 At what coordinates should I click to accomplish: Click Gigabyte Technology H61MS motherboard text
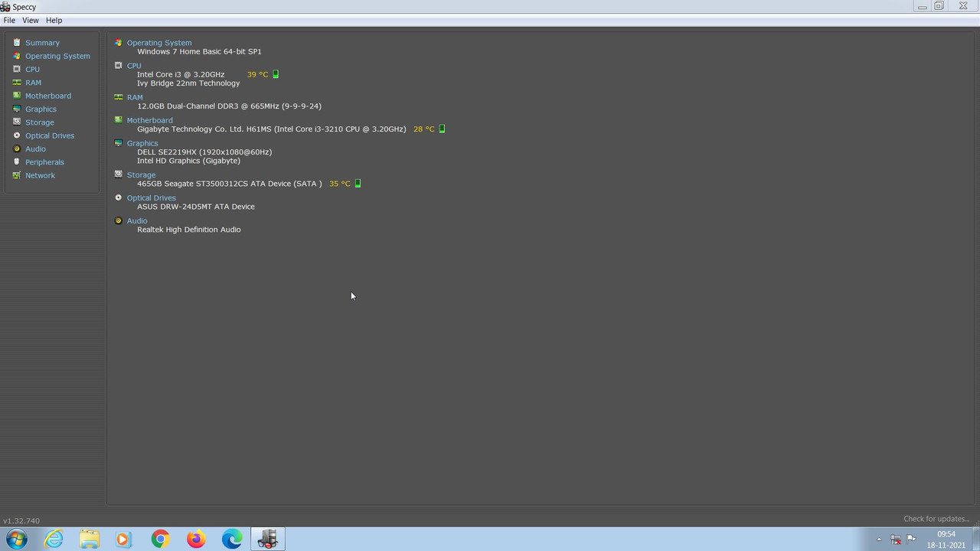coord(272,129)
